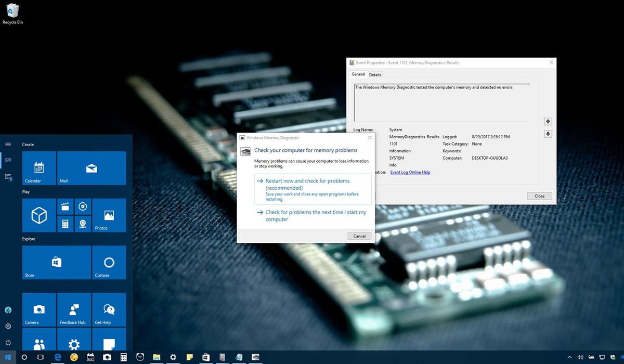Click the Windows Start button
The height and width of the screenshot is (364, 624).
point(8,357)
